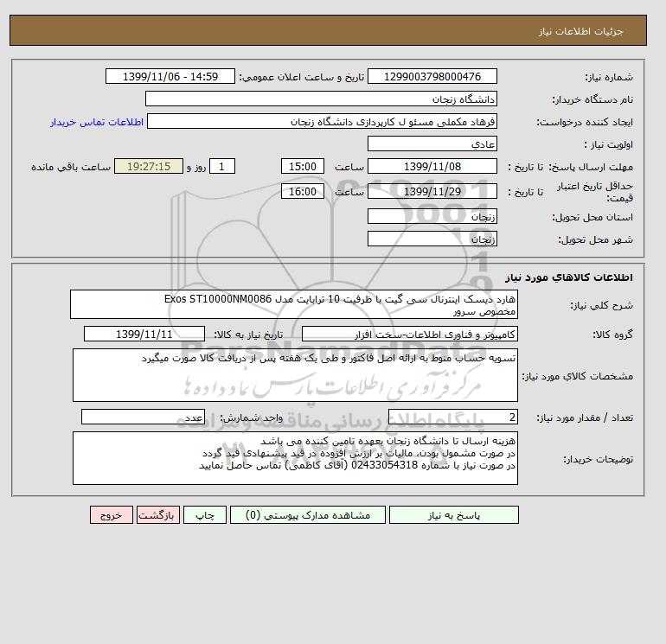Viewport: 666px width, 644px height.
Task: Select the شماره نیاز field 1299003798000476
Action: pos(432,76)
